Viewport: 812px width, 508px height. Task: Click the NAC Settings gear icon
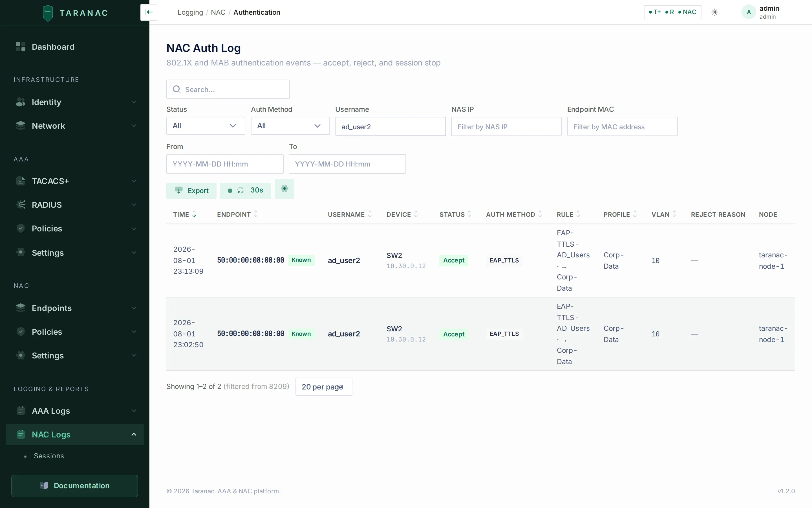tap(21, 356)
